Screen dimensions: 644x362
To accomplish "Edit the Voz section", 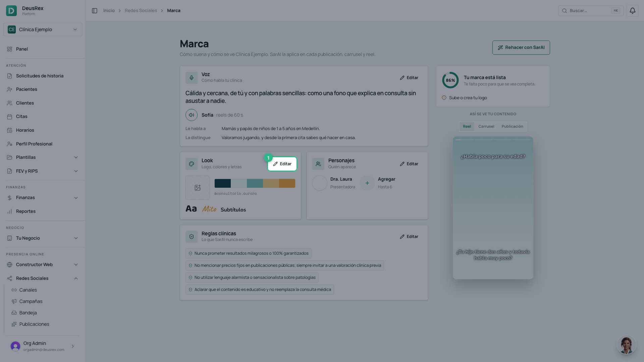I will click(409, 78).
